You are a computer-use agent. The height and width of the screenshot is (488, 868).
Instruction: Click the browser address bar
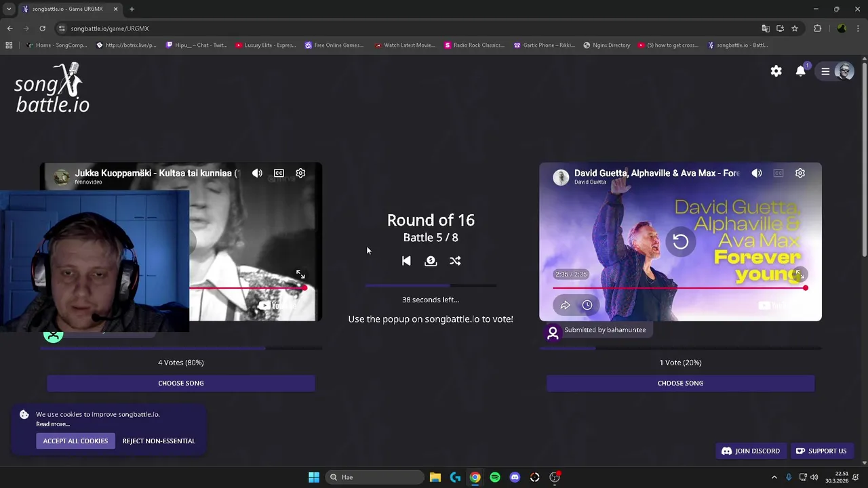[x=407, y=28]
